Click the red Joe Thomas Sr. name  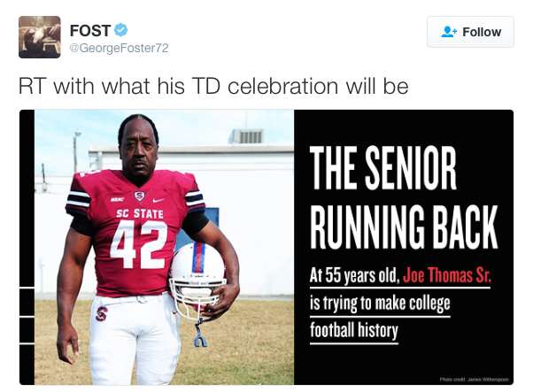(446, 275)
